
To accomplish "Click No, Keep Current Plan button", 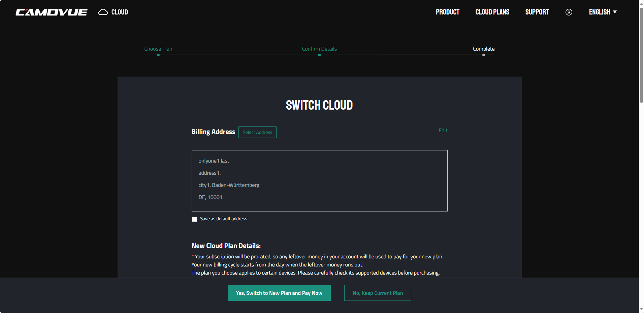I will (x=378, y=293).
